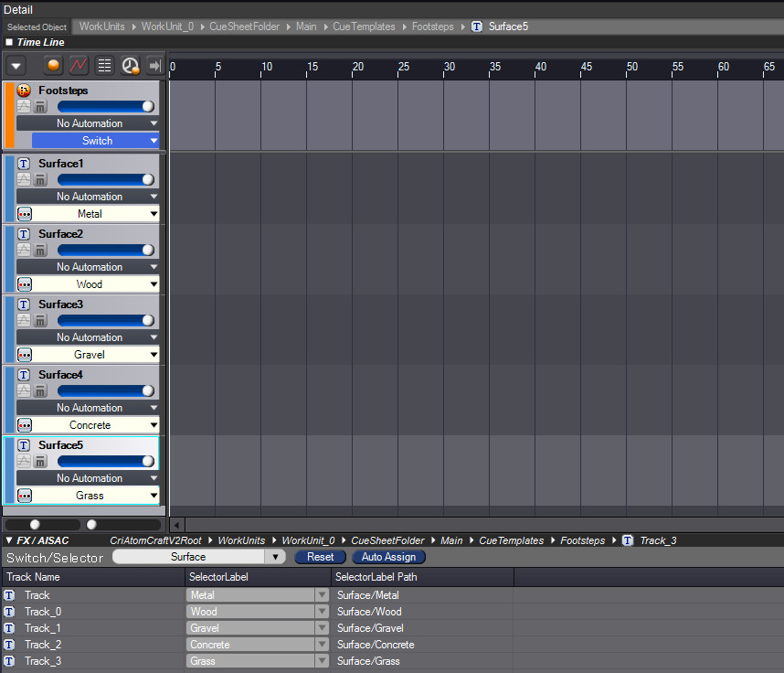Screen dimensions: 784x673
Task: Open the Wood selector dropdown on Surface2
Action: tap(96, 284)
